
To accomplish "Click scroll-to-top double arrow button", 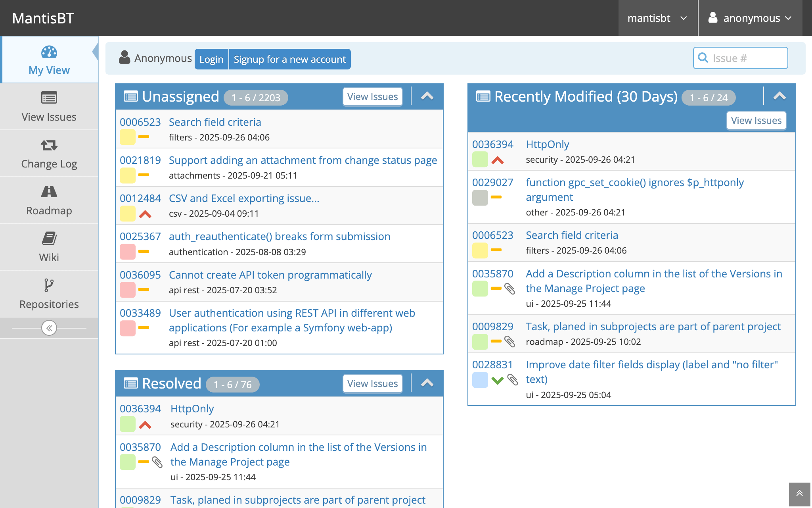I will click(x=799, y=493).
